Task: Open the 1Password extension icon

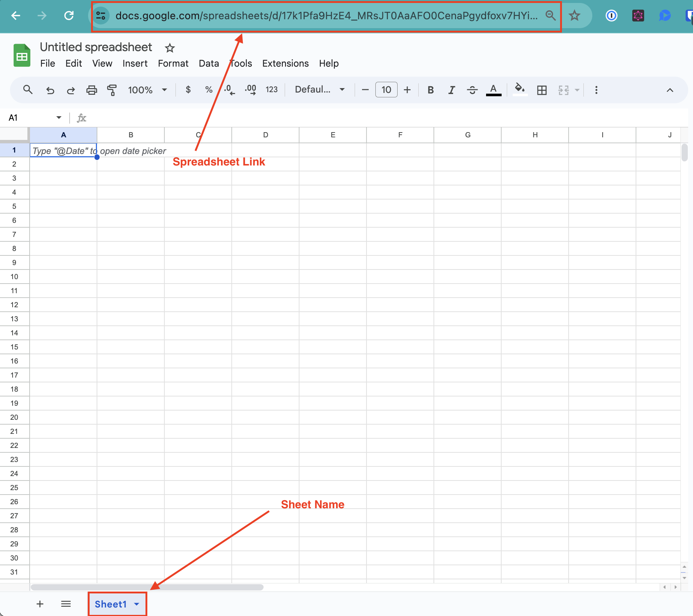Action: pos(612,16)
